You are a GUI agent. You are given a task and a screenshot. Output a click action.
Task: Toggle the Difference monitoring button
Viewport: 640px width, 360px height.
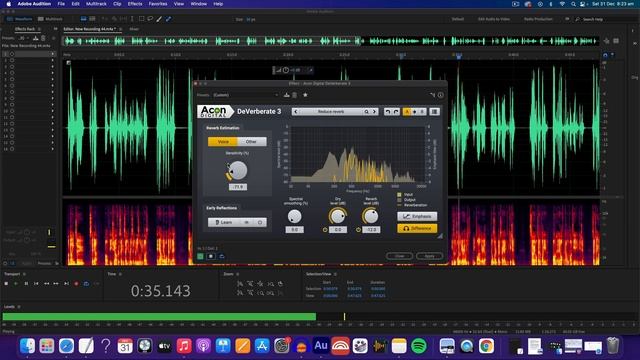click(417, 228)
